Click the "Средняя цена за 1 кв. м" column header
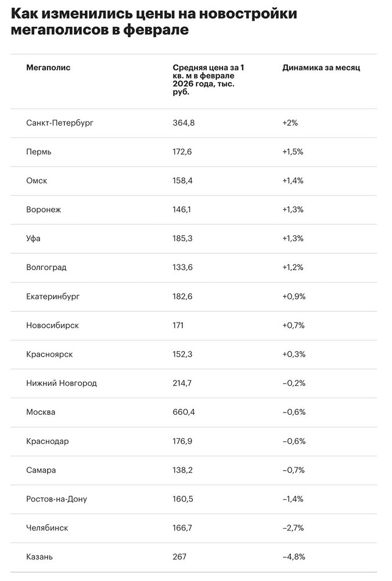Image resolution: width=392 pixels, height=581 pixels. pos(207,80)
